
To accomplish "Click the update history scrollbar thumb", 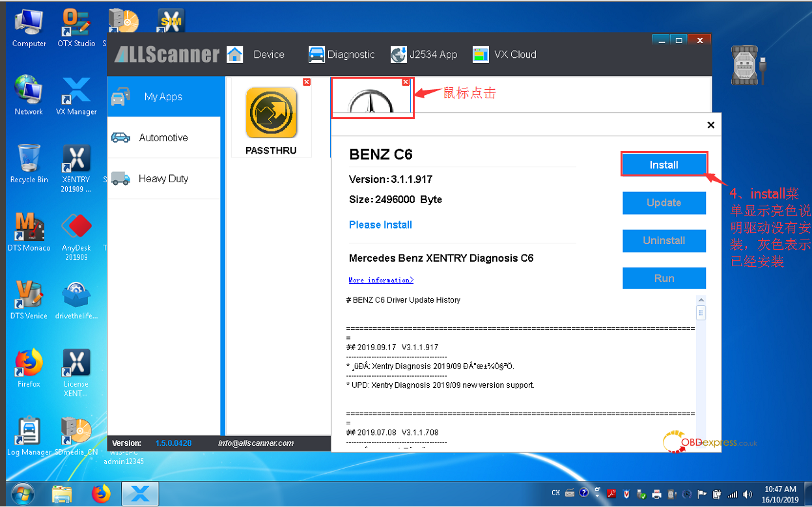I will point(701,313).
